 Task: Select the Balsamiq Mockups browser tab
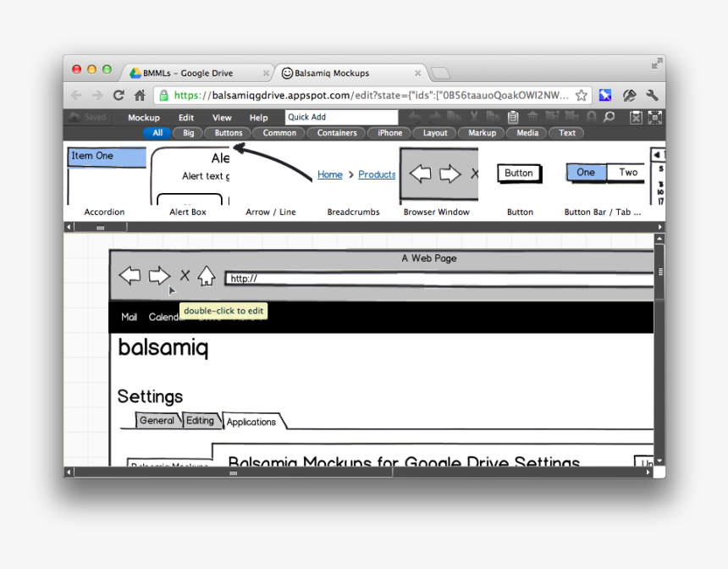(350, 73)
